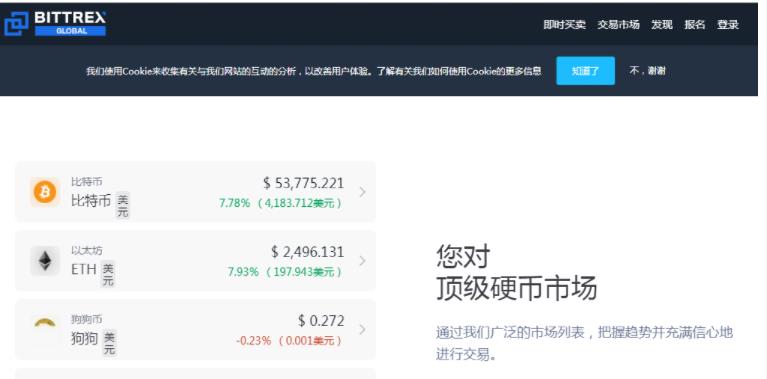Viewport: 767px width, 379px height.
Task: Click the 顶级硬币市场 heading
Action: point(517,288)
